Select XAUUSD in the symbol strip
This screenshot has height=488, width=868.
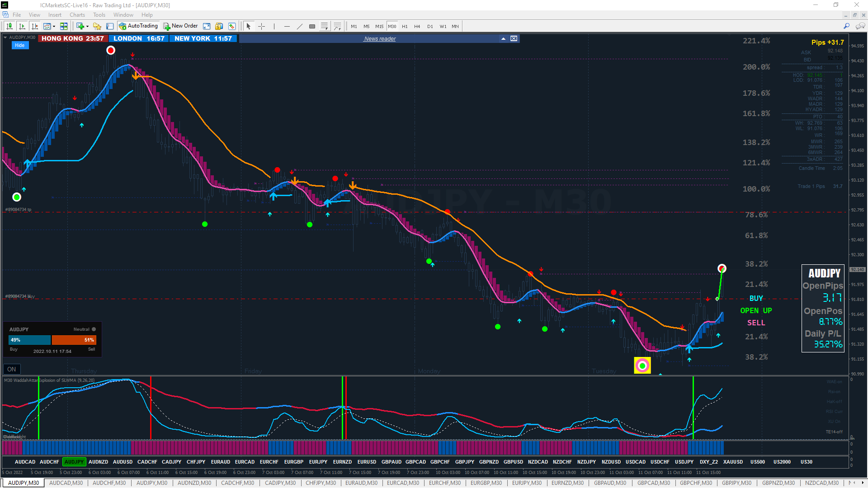click(x=733, y=462)
